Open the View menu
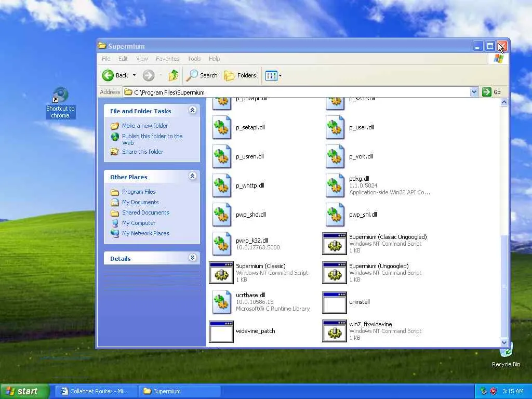The height and width of the screenshot is (399, 532). click(x=142, y=59)
